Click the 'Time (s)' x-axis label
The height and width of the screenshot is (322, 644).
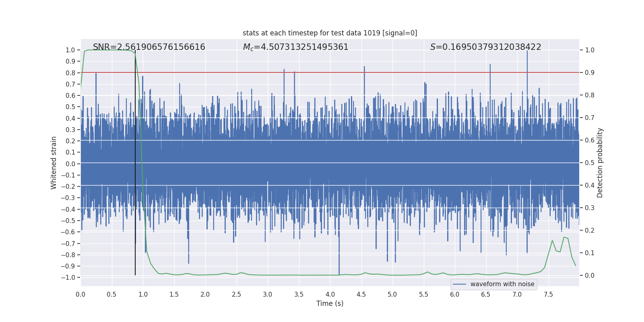(x=330, y=303)
